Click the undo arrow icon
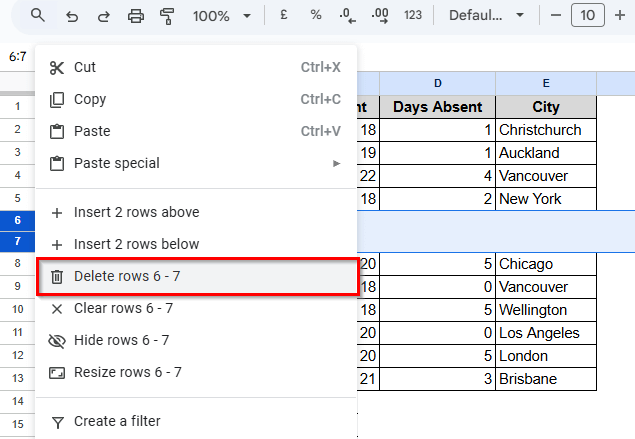Image resolution: width=635 pixels, height=439 pixels. coord(71,16)
